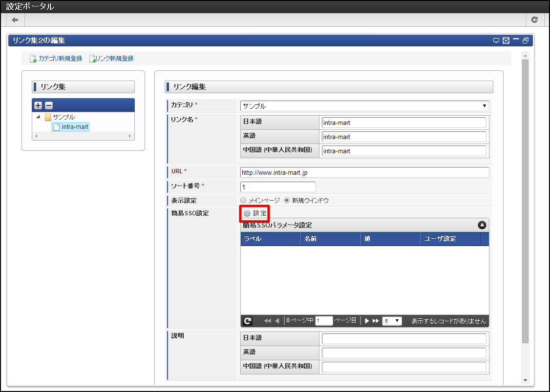Click the scrollbar up arrow
This screenshot has width=550, height=392.
[x=525, y=55]
